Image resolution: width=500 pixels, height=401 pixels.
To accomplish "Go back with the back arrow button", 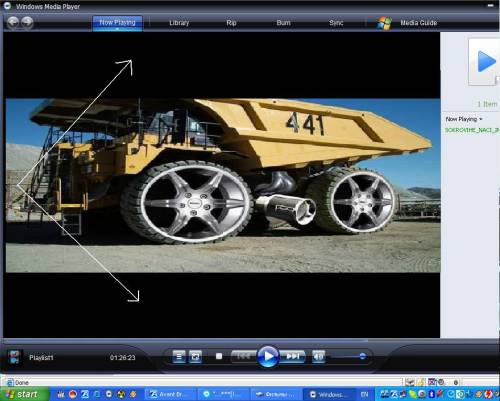I will click(13, 23).
